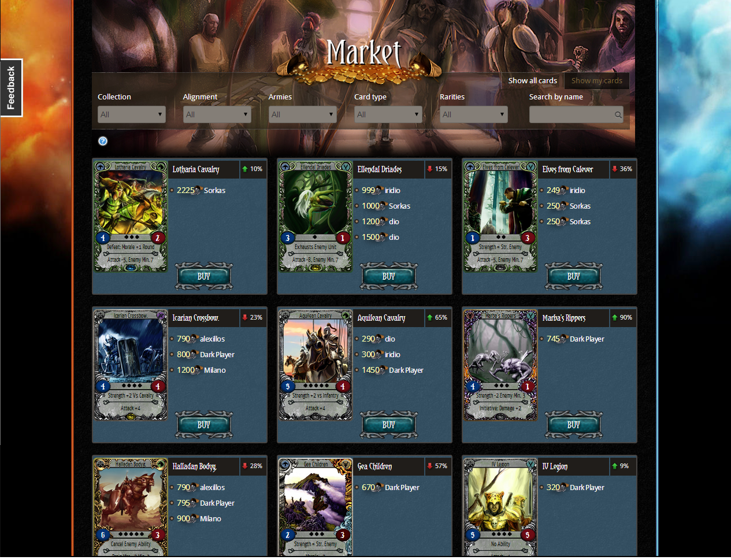Click the green up arrow on Aquilean Cavalry
Screen dimensions: 731x560
430,318
